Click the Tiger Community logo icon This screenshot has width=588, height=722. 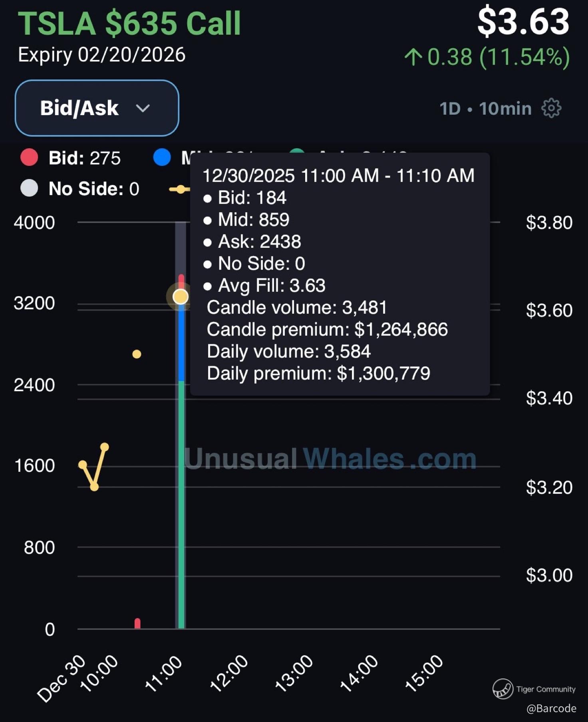[x=503, y=688]
